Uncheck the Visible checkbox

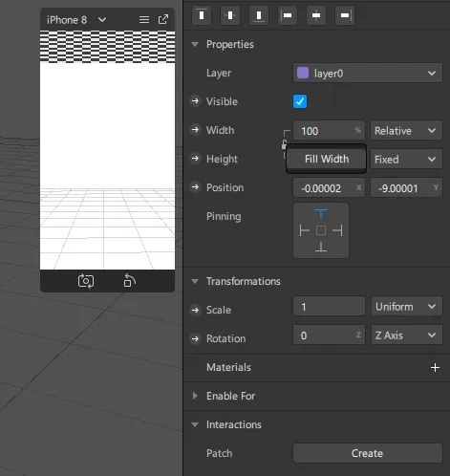pos(300,101)
